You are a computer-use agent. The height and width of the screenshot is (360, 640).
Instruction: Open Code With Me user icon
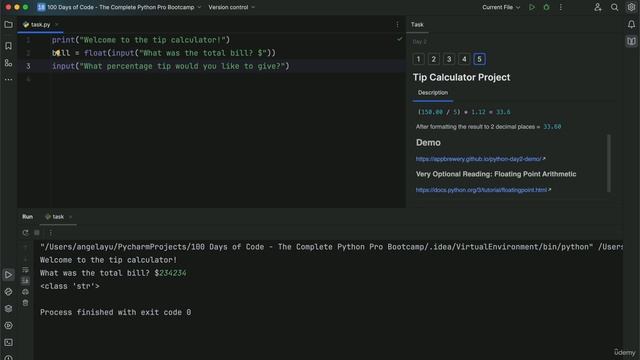click(598, 7)
